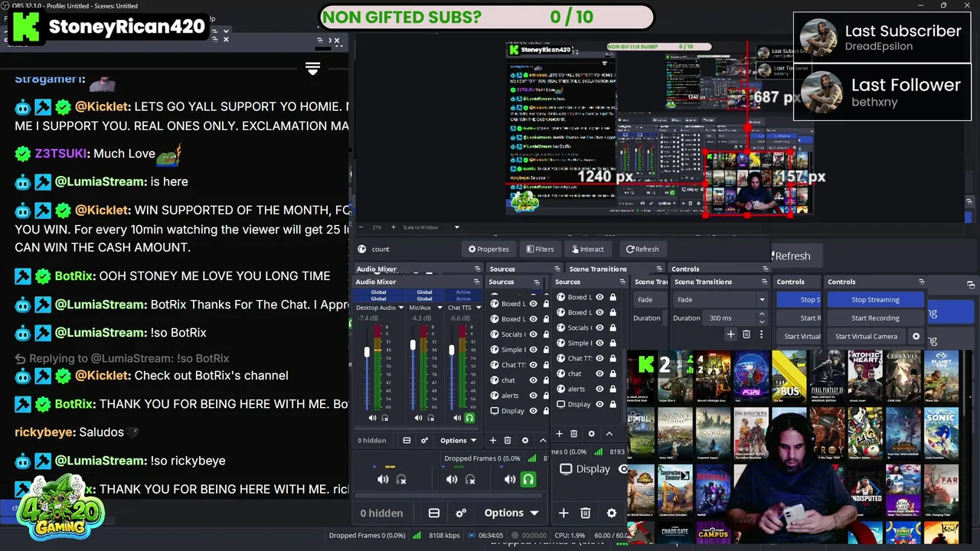980x551 pixels.
Task: Move source up with chevron in Sources beside Audio Mixer
Action: pyautogui.click(x=543, y=440)
